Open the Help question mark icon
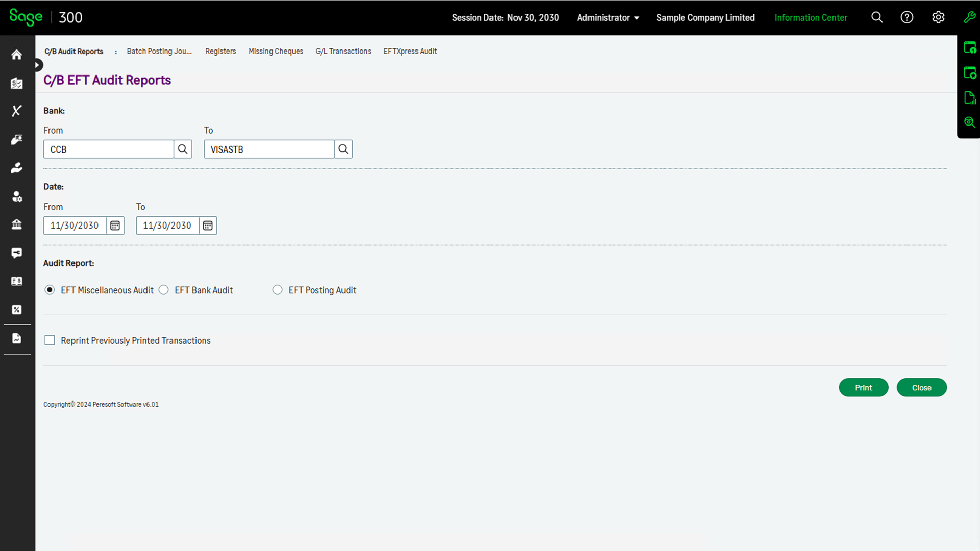This screenshot has width=980, height=551. (x=907, y=17)
